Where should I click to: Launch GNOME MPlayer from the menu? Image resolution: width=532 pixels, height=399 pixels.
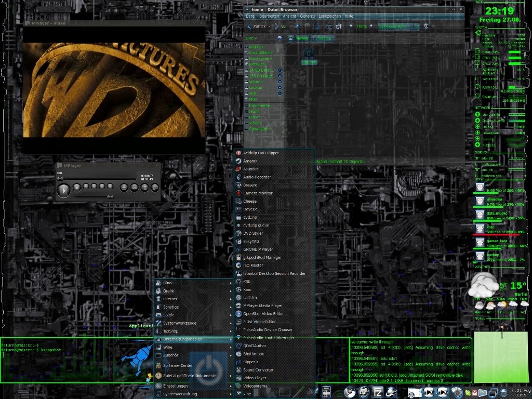coord(275,249)
